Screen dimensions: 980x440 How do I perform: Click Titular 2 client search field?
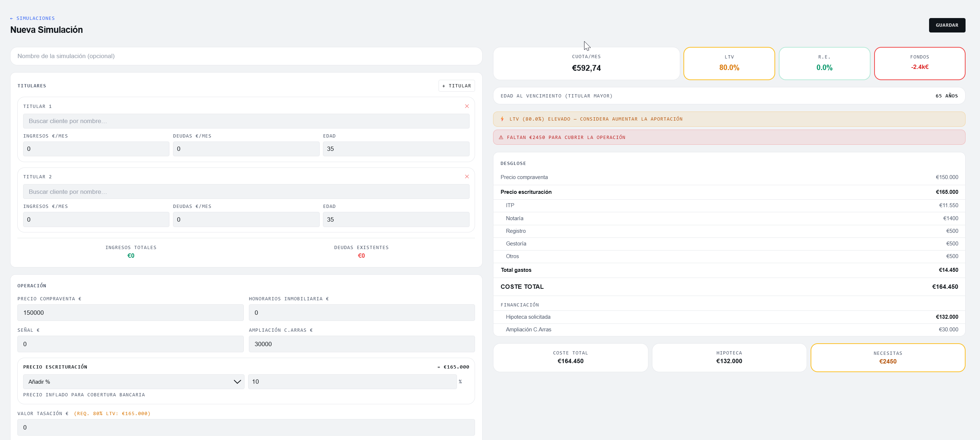(x=246, y=192)
